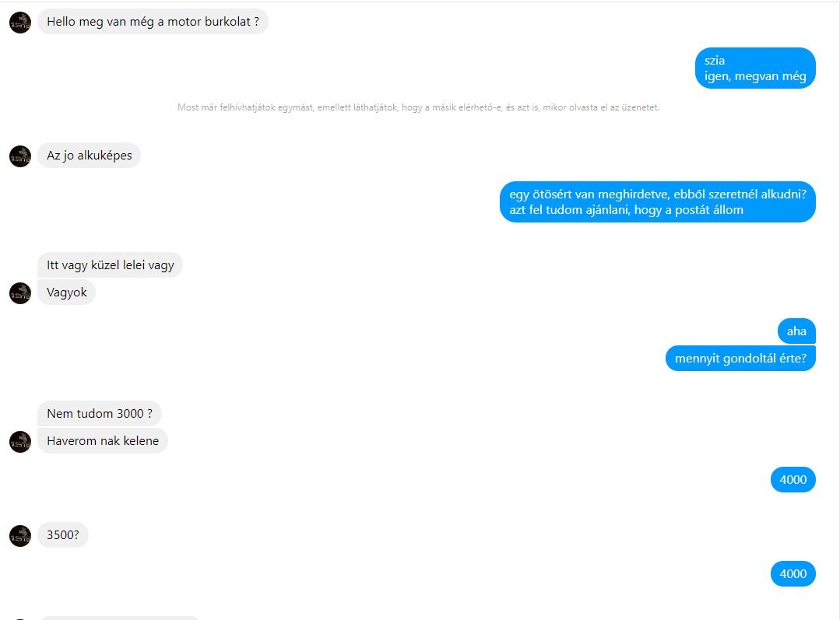Image resolution: width=840 pixels, height=620 pixels.
Task: Click the "Az jo alkuképes" message bubble
Action: coord(89,156)
